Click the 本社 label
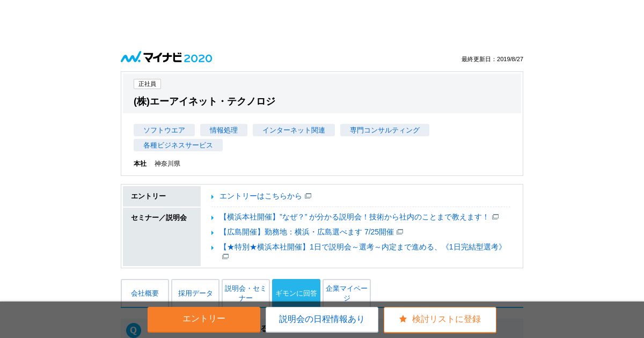The height and width of the screenshot is (338, 644). pos(140,164)
